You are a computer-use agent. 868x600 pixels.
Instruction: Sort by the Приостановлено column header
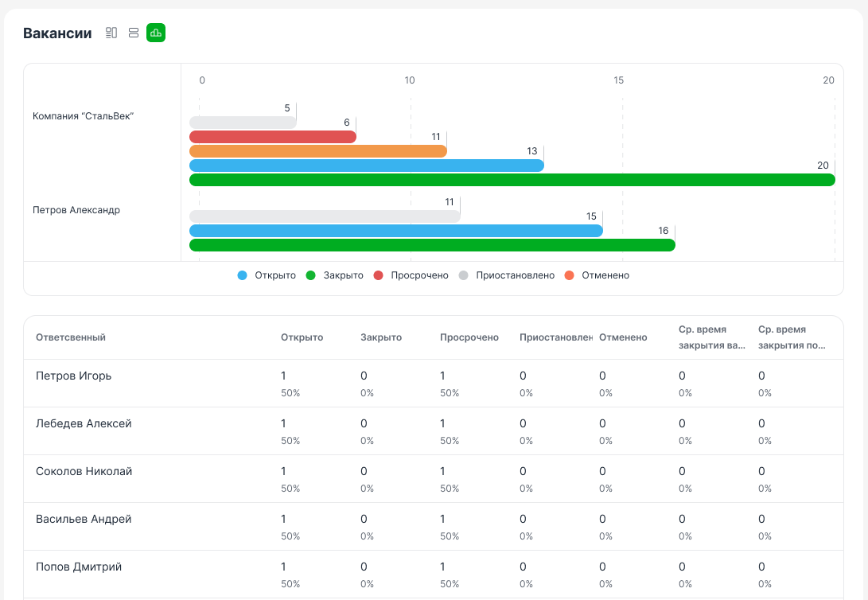tap(556, 337)
